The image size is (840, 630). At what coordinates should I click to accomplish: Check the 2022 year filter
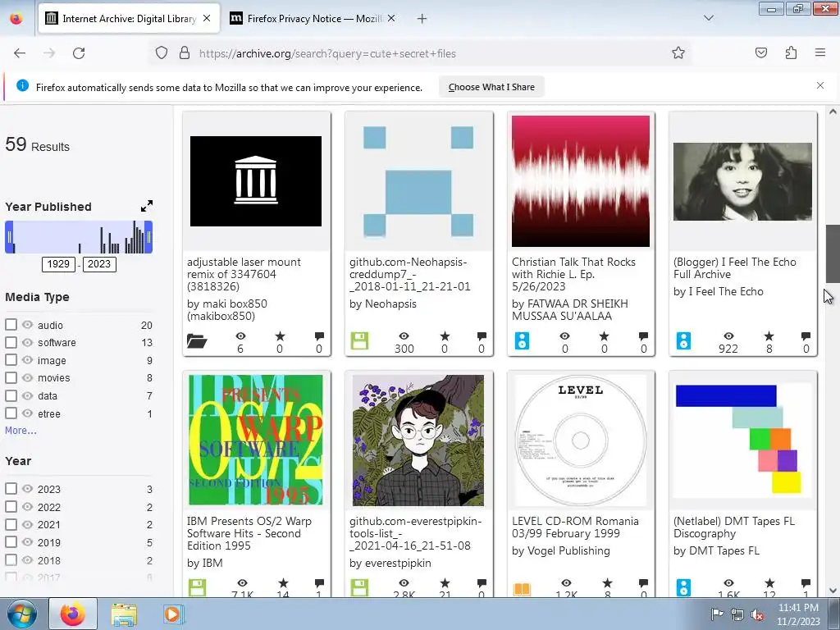(x=11, y=506)
